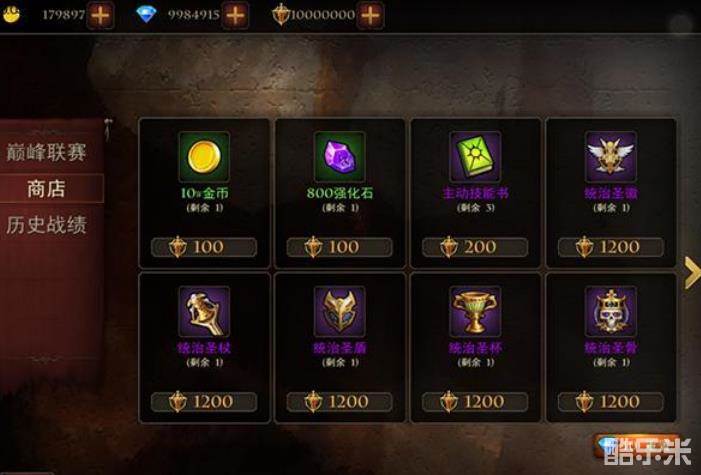Select the golden trophy cup item icon
The width and height of the screenshot is (701, 475).
(475, 311)
